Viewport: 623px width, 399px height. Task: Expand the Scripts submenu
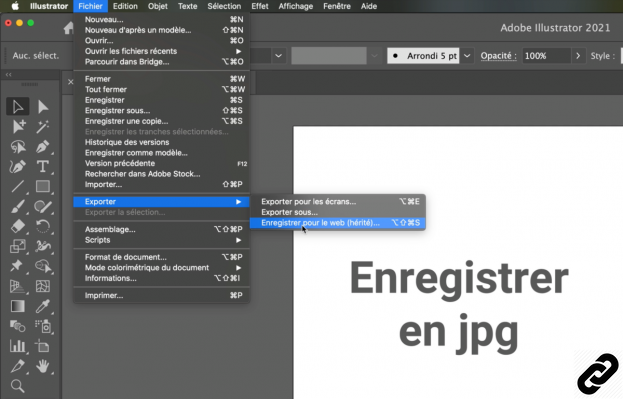point(238,240)
